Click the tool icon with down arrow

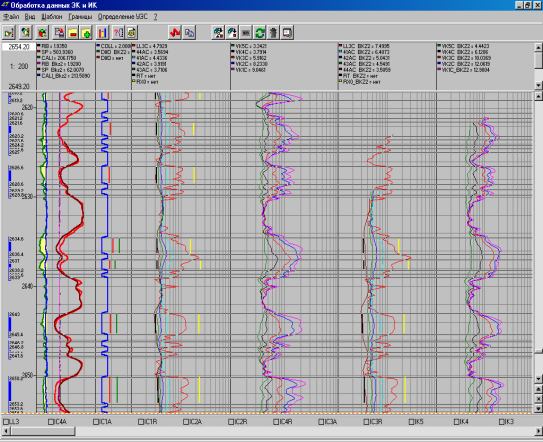click(x=232, y=33)
